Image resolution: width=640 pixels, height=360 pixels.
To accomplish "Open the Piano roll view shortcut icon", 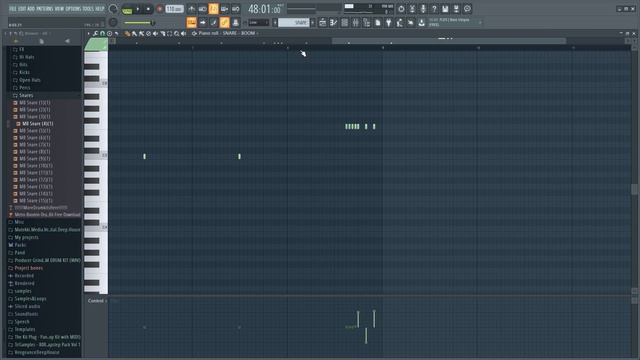I will coord(333,22).
